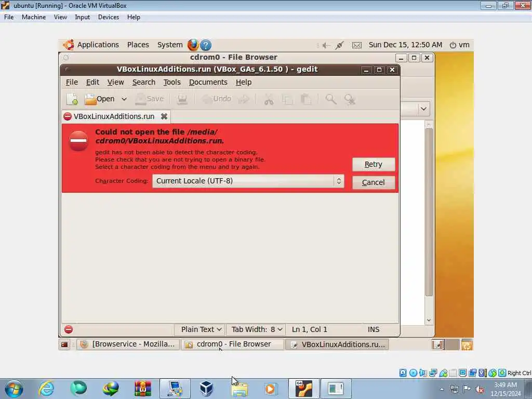Open dropdown in File Browser window behind

[x=423, y=109]
